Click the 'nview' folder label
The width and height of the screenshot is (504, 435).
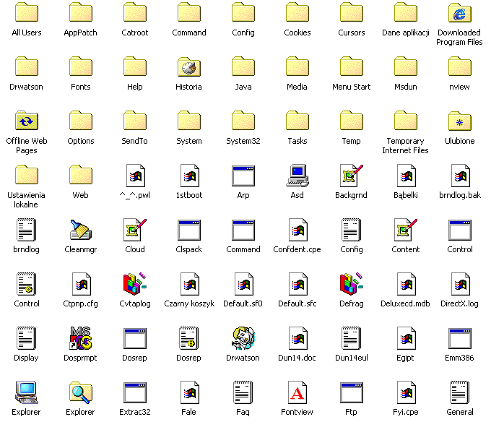pyautogui.click(x=460, y=87)
